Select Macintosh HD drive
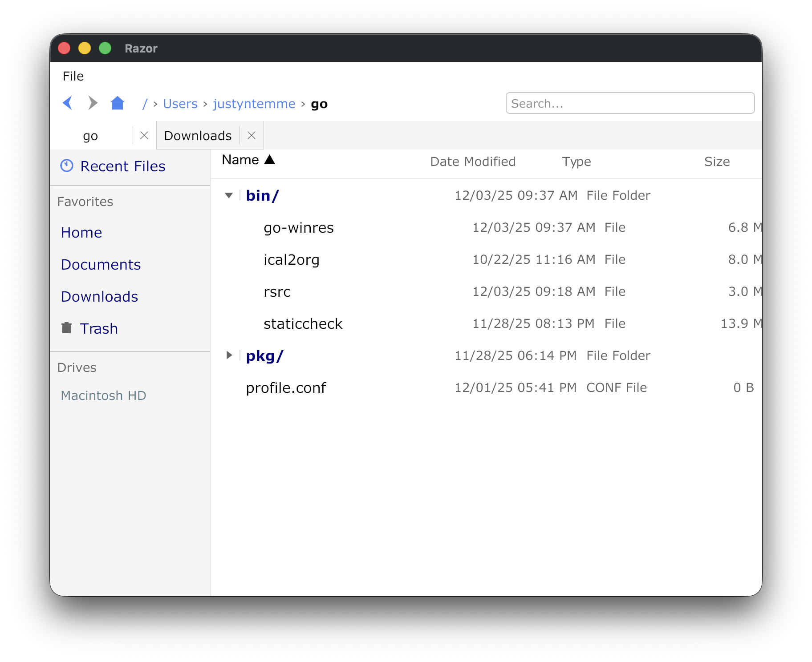This screenshot has width=812, height=662. pyautogui.click(x=104, y=396)
